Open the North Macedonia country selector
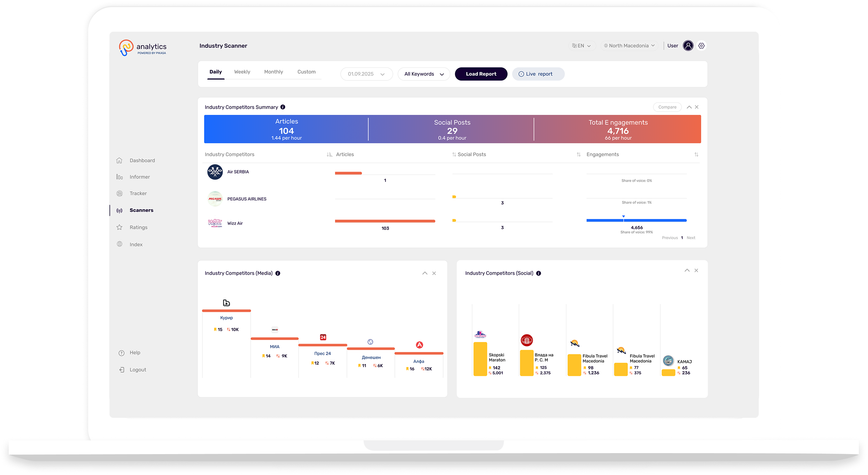The height and width of the screenshot is (475, 868). coord(629,45)
